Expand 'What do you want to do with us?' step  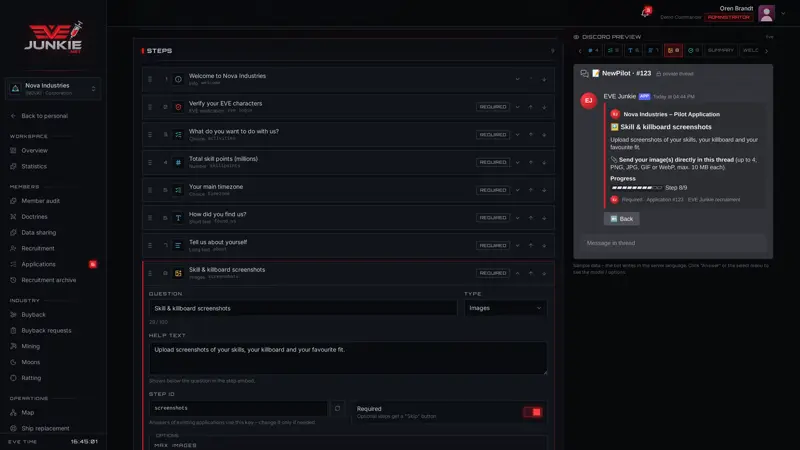517,135
